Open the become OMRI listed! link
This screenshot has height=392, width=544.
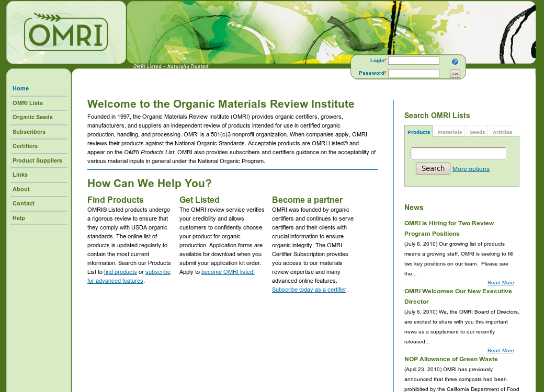228,272
